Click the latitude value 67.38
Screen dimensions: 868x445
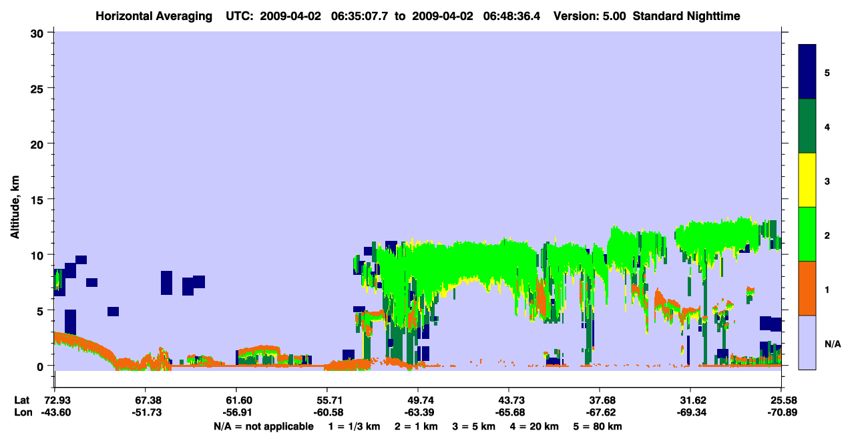(x=145, y=400)
